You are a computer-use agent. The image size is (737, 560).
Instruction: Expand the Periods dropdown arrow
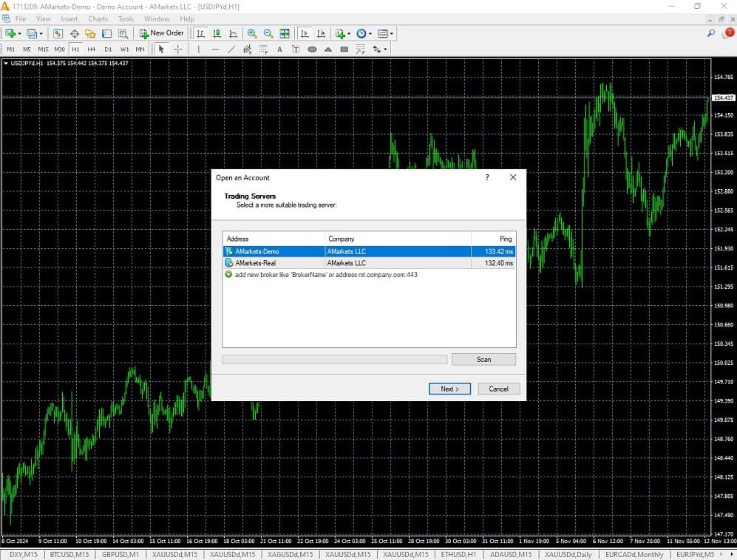pyautogui.click(x=370, y=34)
